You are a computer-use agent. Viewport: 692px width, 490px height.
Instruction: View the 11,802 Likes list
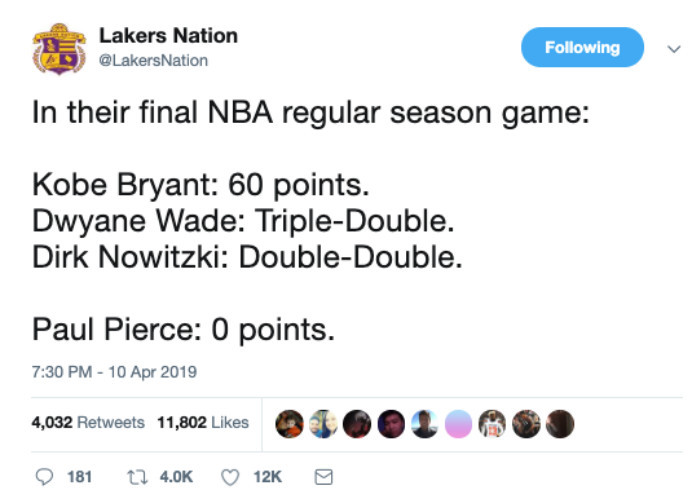point(202,423)
